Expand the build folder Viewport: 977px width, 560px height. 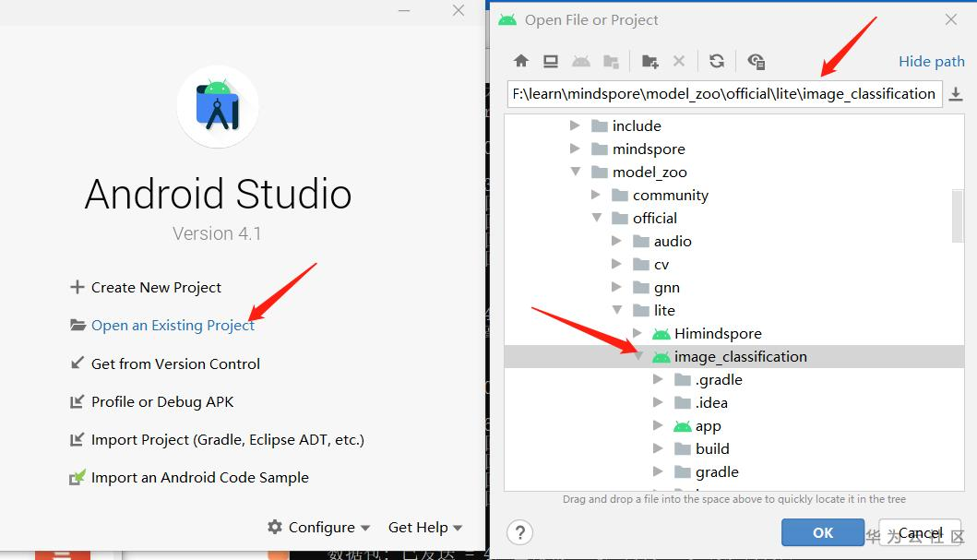pos(658,448)
